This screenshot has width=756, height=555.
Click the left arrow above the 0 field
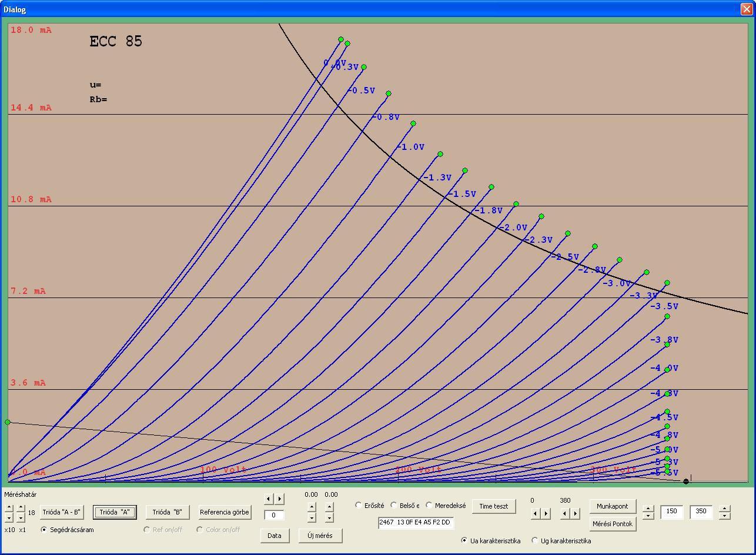click(x=269, y=499)
